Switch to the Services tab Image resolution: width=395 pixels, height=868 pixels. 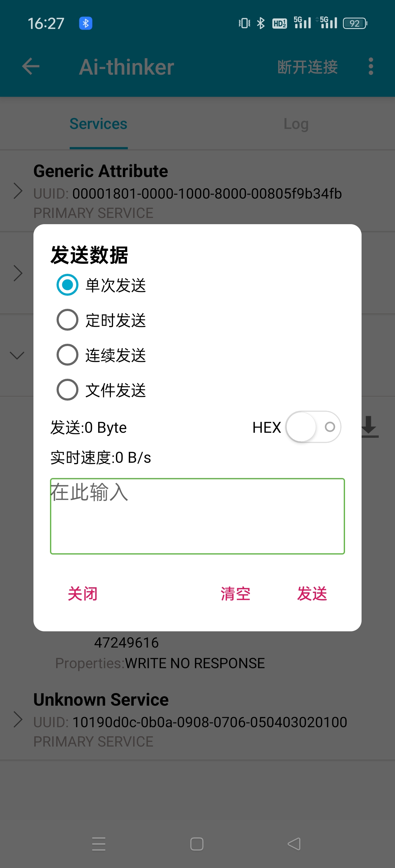click(x=98, y=124)
